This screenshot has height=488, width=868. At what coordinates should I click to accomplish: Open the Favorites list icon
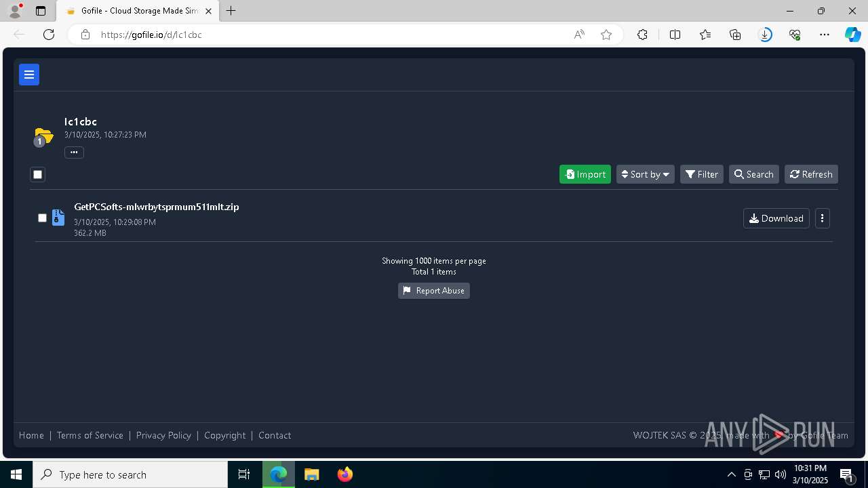705,35
